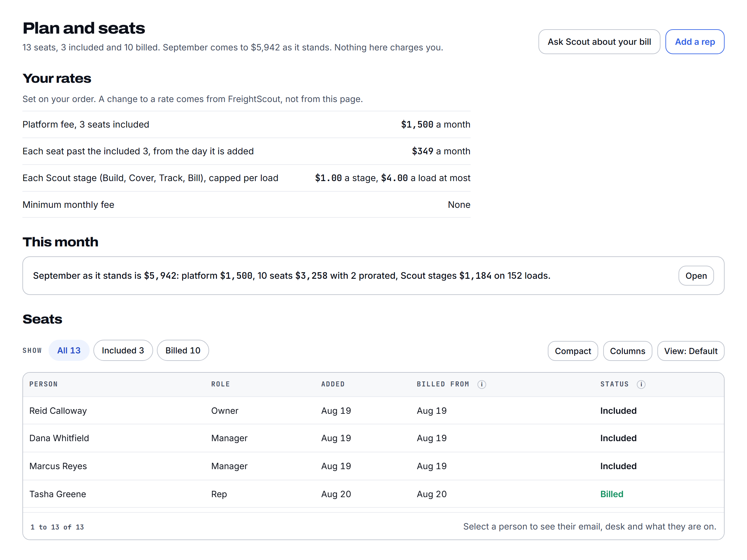Sort by the Role column header

220,384
